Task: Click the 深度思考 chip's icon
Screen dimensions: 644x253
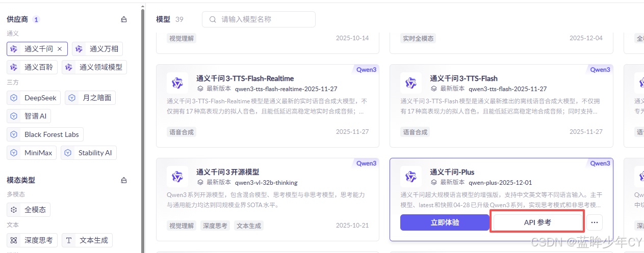Action: point(14,240)
